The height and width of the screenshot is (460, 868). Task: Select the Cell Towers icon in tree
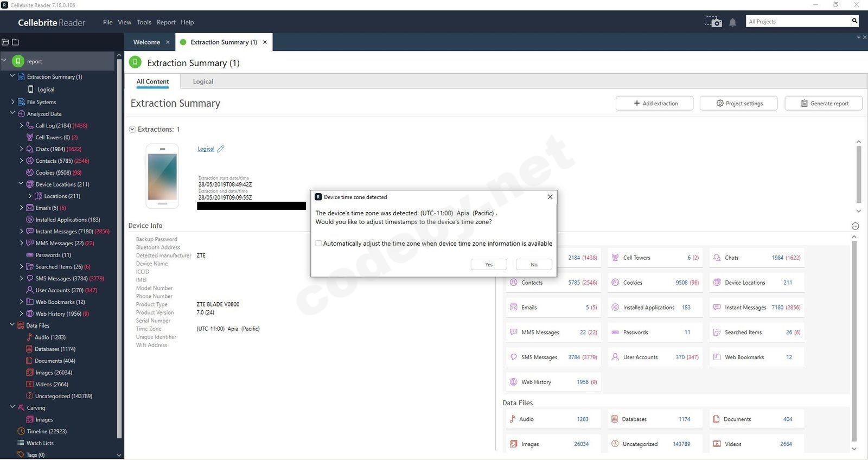pos(30,137)
